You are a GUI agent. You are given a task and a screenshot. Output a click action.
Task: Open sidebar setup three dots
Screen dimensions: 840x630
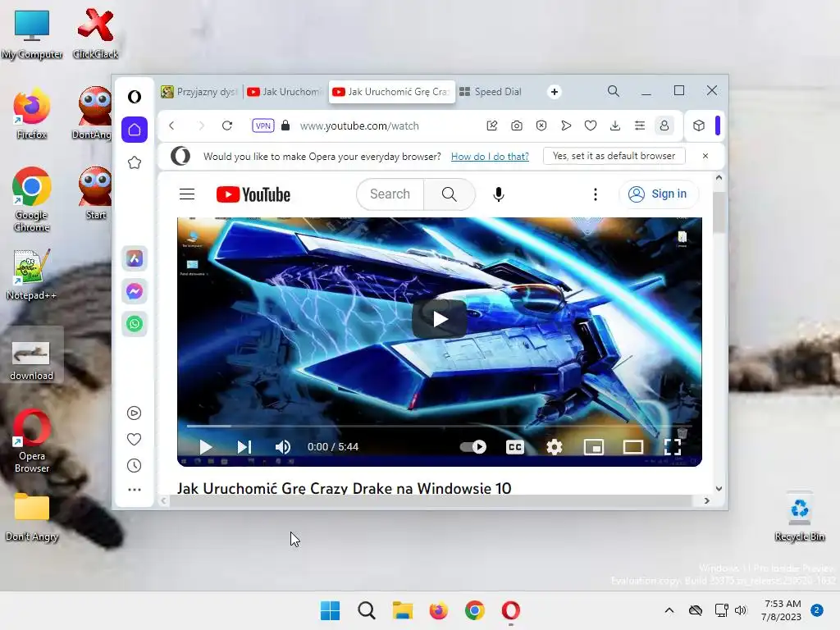tap(135, 490)
